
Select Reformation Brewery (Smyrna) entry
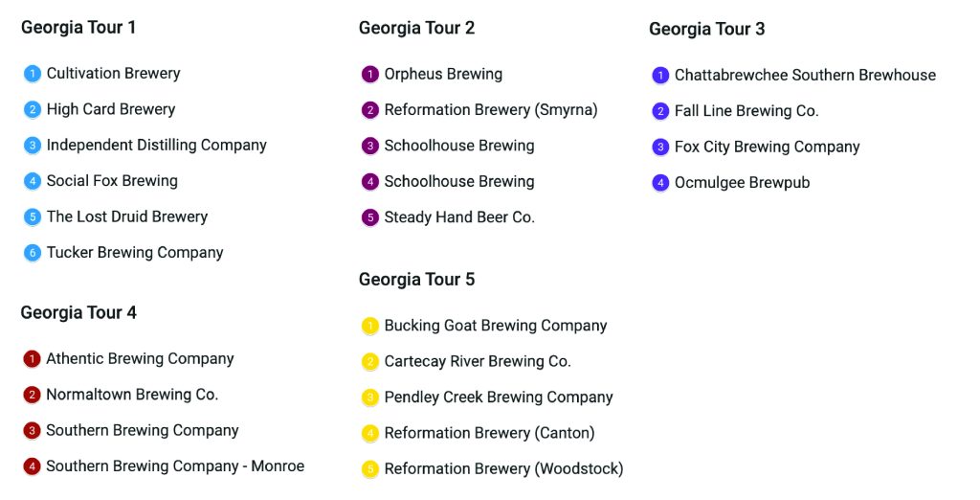point(491,110)
